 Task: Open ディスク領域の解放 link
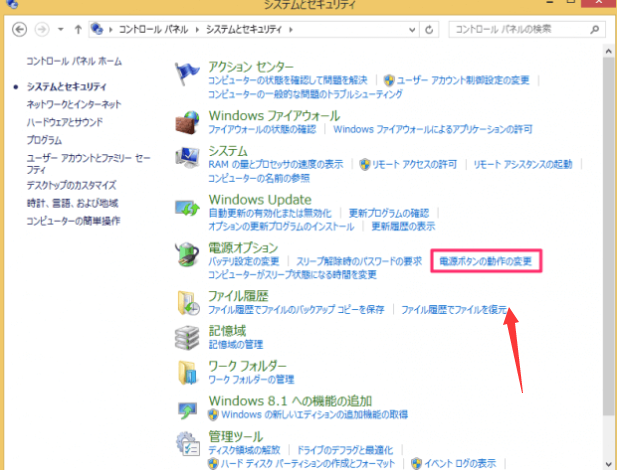click(244, 450)
